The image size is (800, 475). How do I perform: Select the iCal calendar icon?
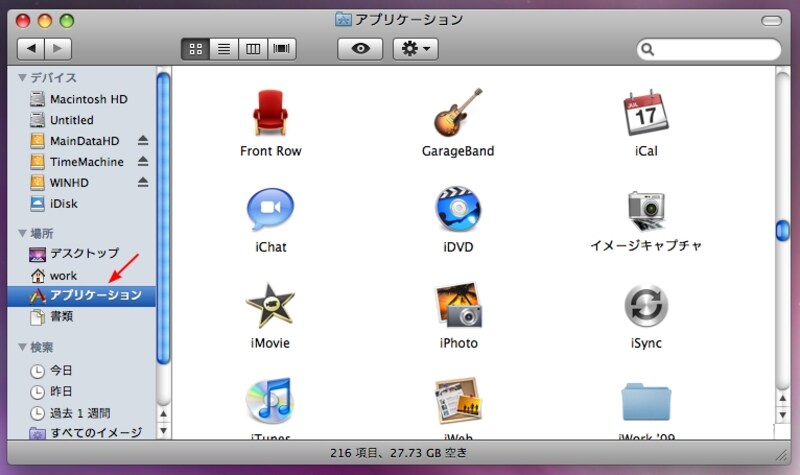(645, 112)
